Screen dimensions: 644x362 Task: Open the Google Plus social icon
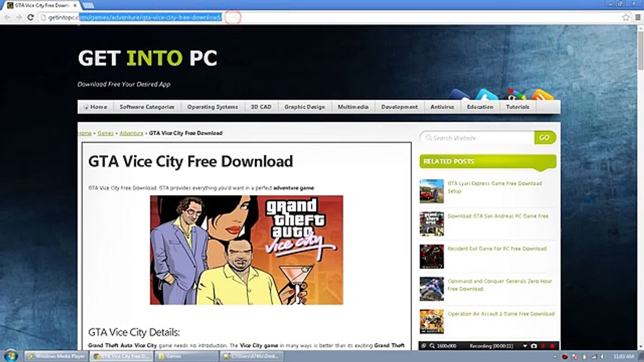point(515,95)
